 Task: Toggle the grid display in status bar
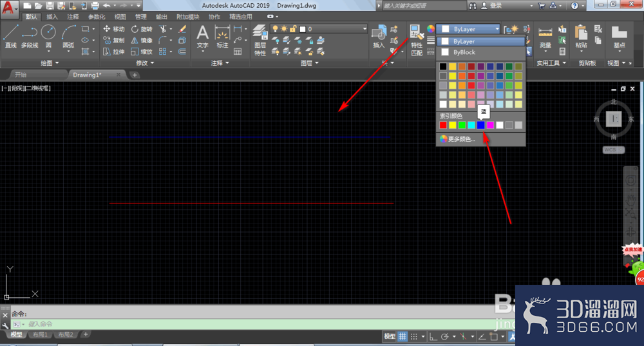[x=402, y=336]
